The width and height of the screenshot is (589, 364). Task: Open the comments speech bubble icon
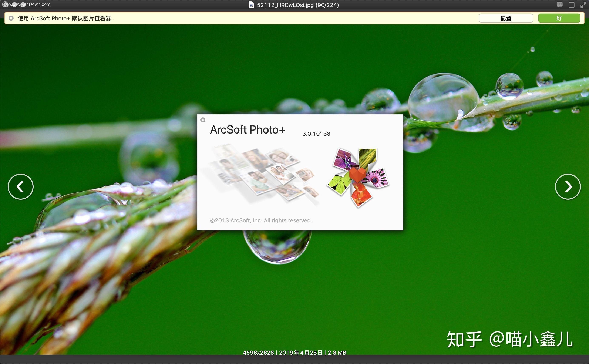pos(559,4)
